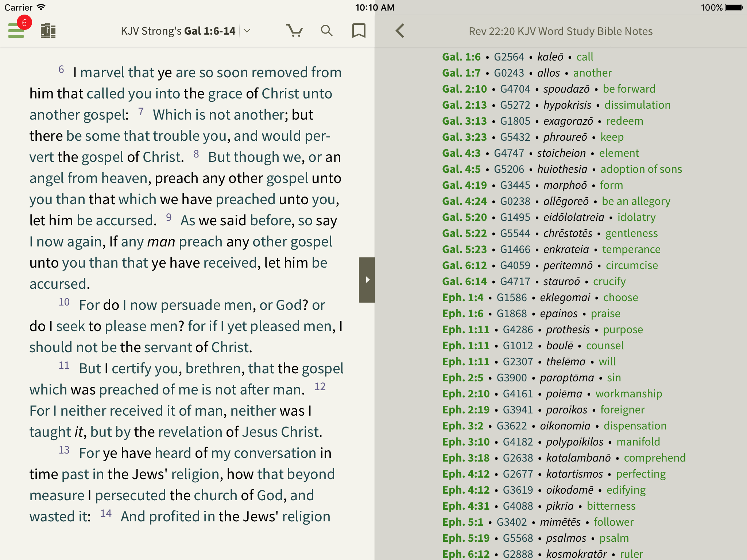Tap the word 'accursed' ending verse 9
The width and height of the screenshot is (747, 560).
(58, 284)
